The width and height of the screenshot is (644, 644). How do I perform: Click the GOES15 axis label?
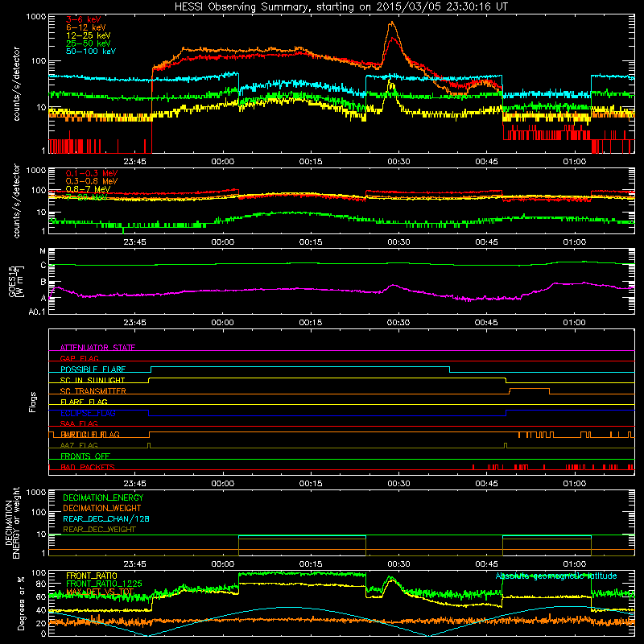[x=16, y=281]
